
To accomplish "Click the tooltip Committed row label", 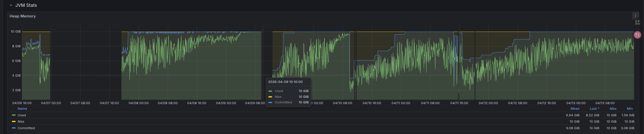I will 283,102.
